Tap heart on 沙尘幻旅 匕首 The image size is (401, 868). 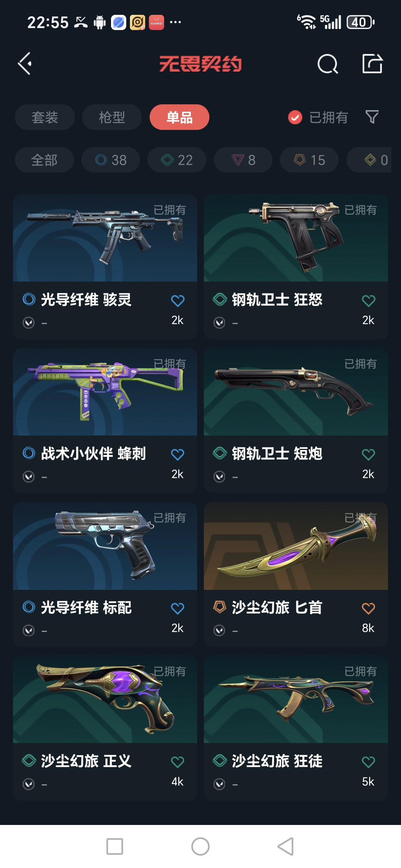pos(368,608)
